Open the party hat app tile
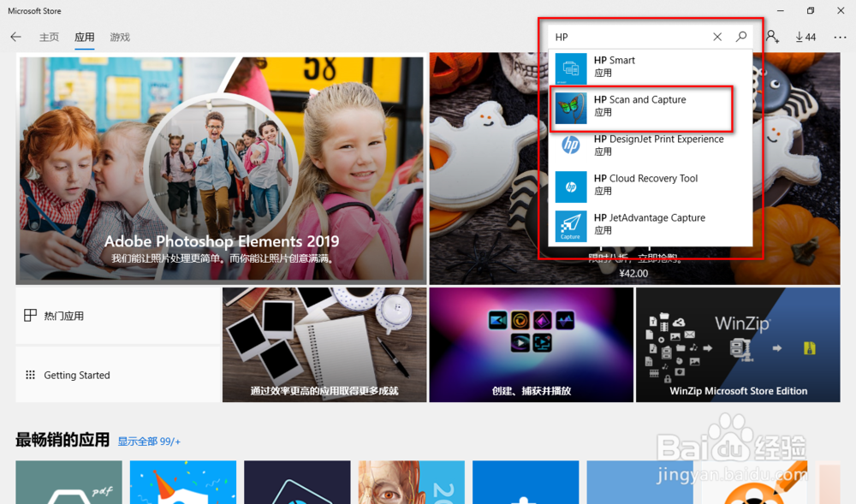 pyautogui.click(x=183, y=483)
